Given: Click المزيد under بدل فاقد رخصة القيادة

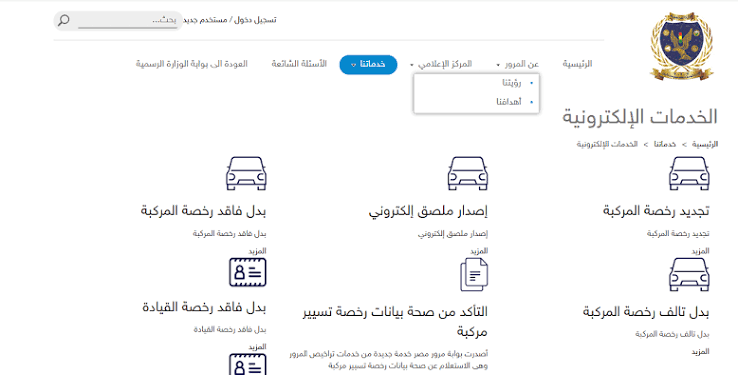Looking at the screenshot, I should [x=257, y=347].
